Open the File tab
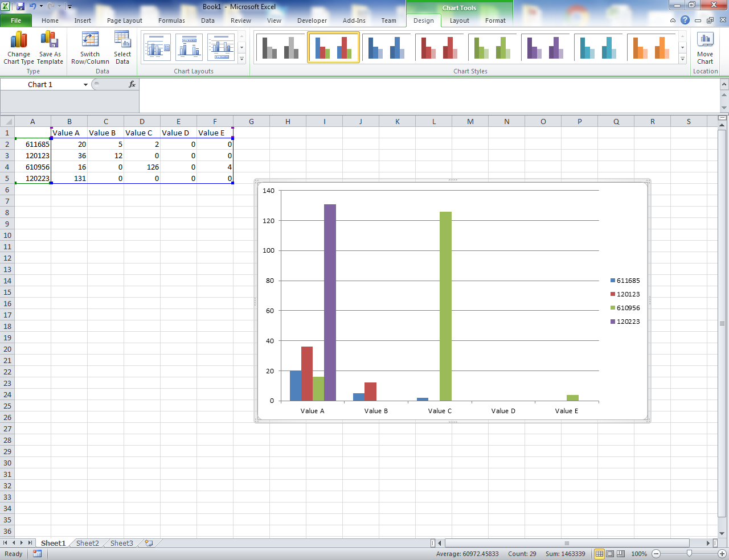This screenshot has height=560, width=729. [x=16, y=20]
